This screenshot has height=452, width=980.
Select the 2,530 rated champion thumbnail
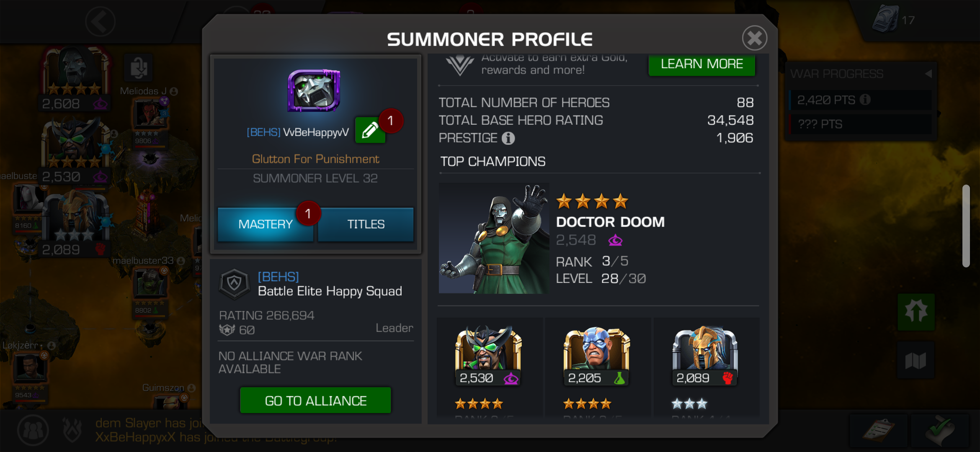click(x=488, y=356)
